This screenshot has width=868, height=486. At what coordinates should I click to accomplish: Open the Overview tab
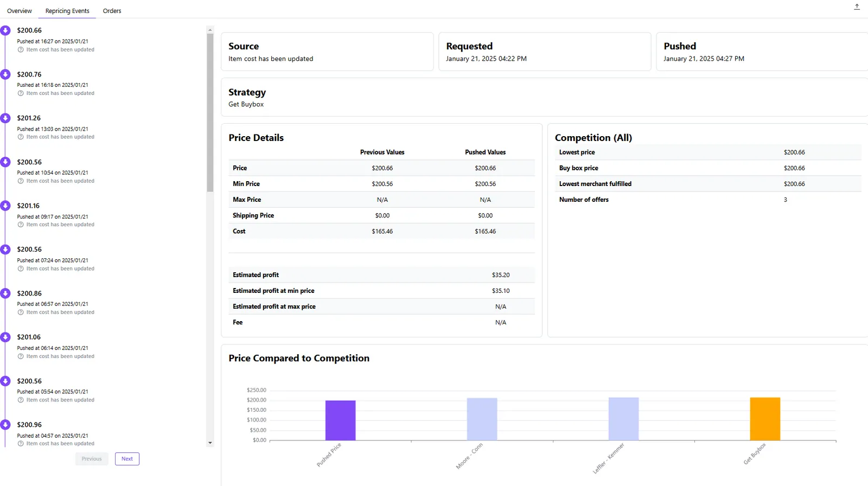pos(20,11)
